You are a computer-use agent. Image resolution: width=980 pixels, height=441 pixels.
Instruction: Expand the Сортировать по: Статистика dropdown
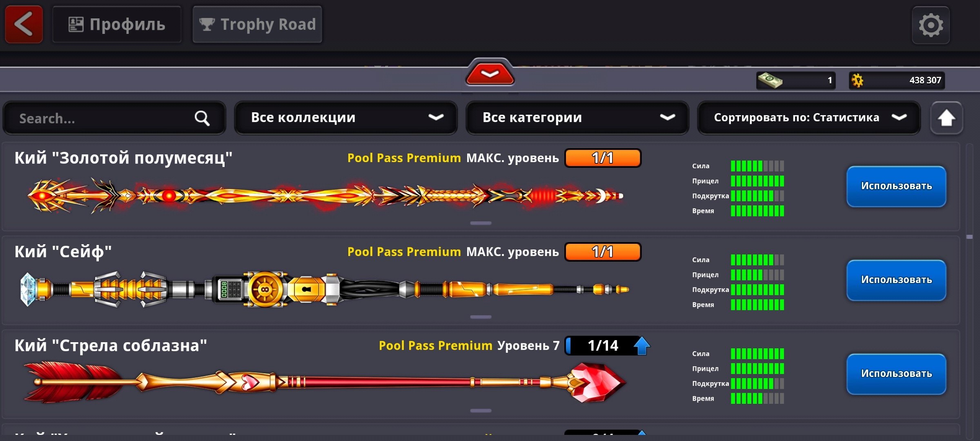809,118
